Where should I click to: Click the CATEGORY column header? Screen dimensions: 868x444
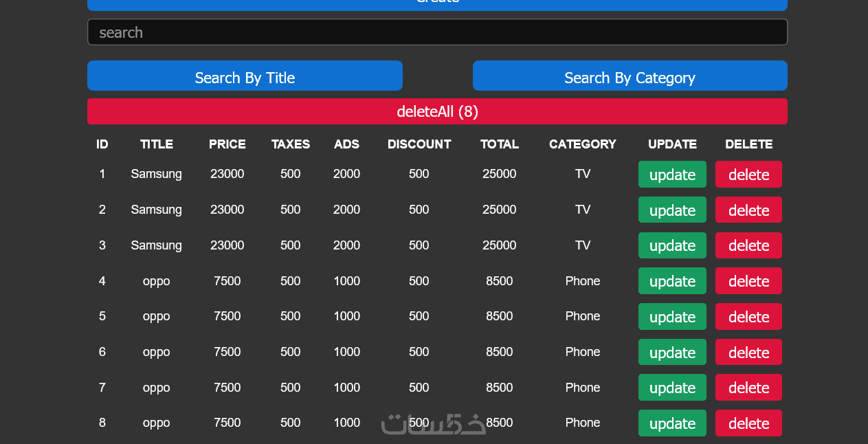click(583, 144)
